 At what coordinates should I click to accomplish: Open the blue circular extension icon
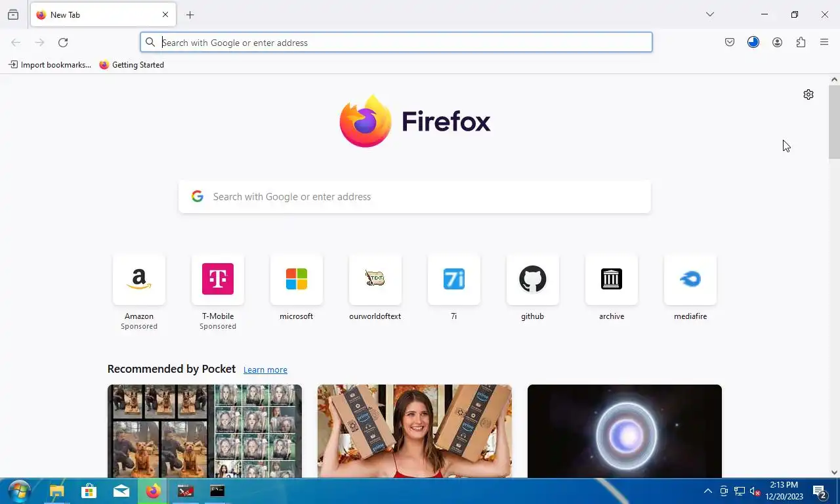point(753,43)
